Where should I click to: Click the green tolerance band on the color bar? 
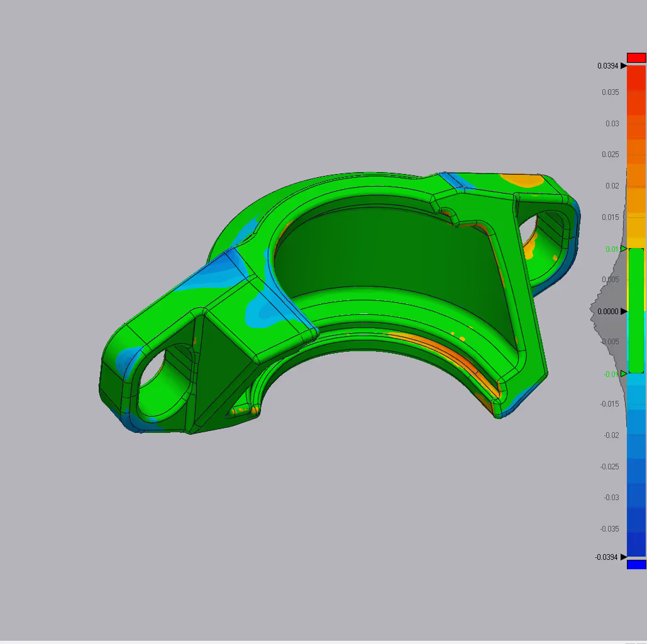[636, 311]
